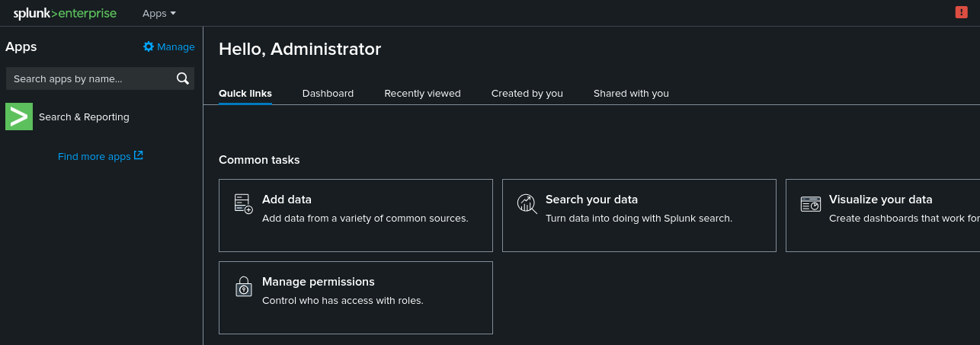This screenshot has height=345, width=980.
Task: Focus the Search apps by name field
Action: point(100,78)
